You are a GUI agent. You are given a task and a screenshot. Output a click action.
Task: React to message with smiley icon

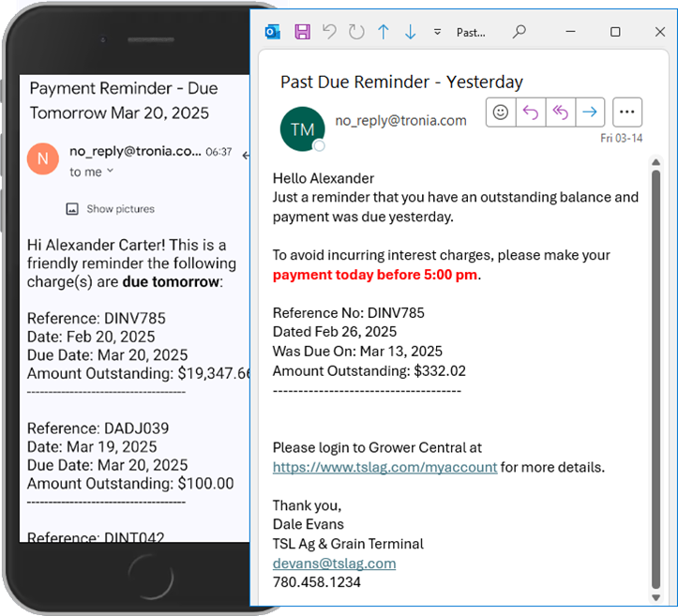coord(501,113)
